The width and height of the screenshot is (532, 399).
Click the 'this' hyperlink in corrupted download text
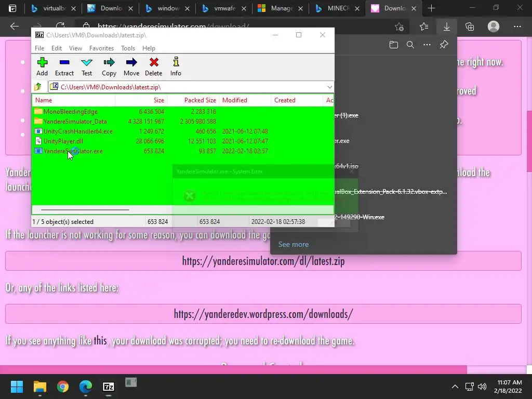(x=100, y=340)
